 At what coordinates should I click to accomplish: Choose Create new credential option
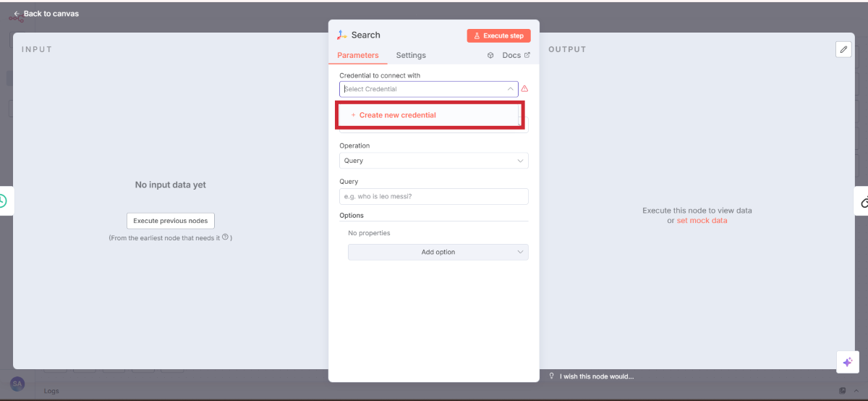pos(397,115)
